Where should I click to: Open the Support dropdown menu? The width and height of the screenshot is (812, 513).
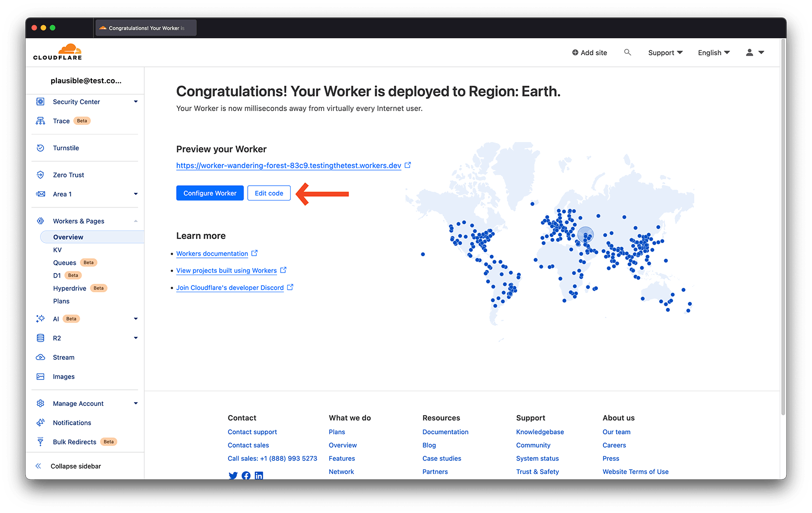[665, 52]
